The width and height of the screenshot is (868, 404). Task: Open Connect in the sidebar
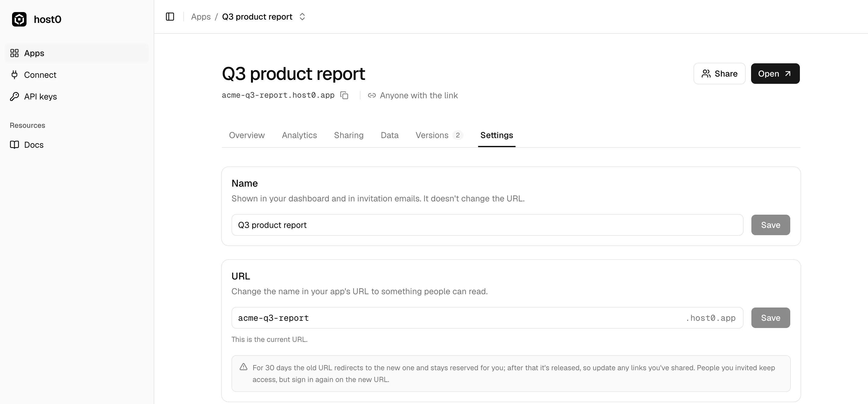(x=77, y=75)
